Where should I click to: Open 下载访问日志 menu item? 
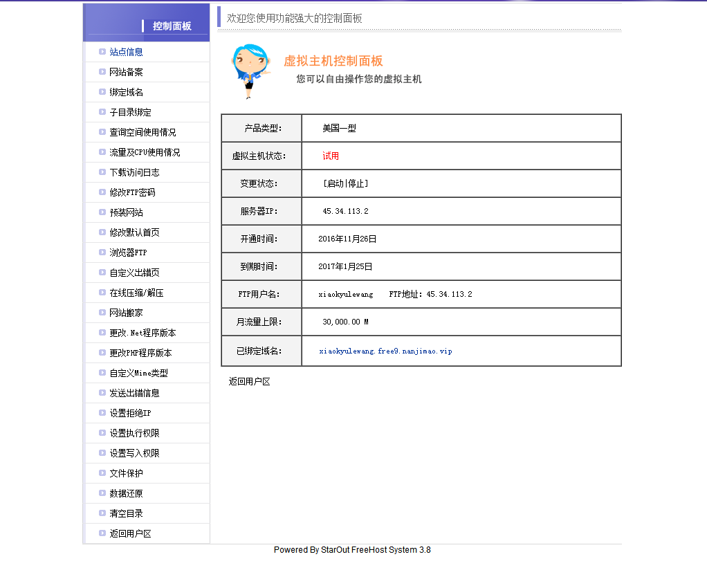[134, 172]
